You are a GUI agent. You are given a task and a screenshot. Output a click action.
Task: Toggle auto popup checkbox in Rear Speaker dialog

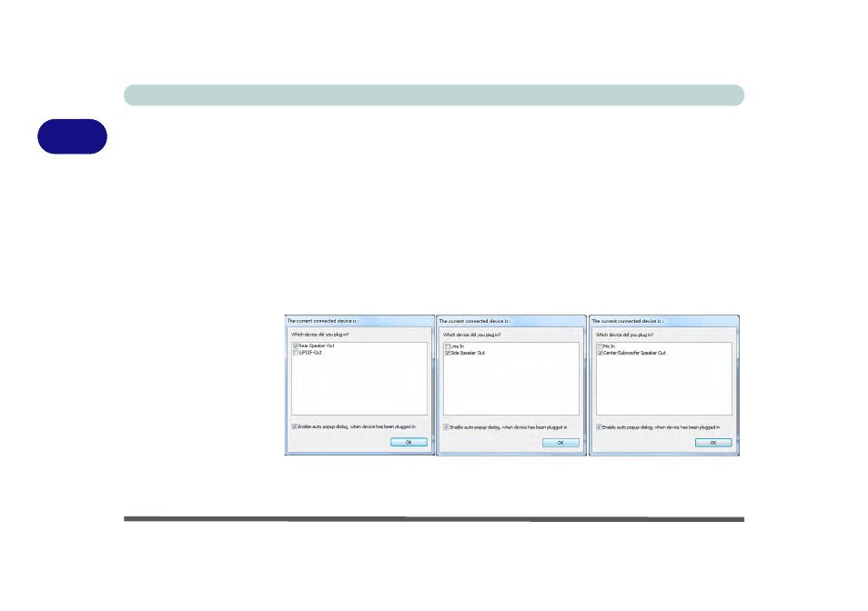pyautogui.click(x=295, y=426)
